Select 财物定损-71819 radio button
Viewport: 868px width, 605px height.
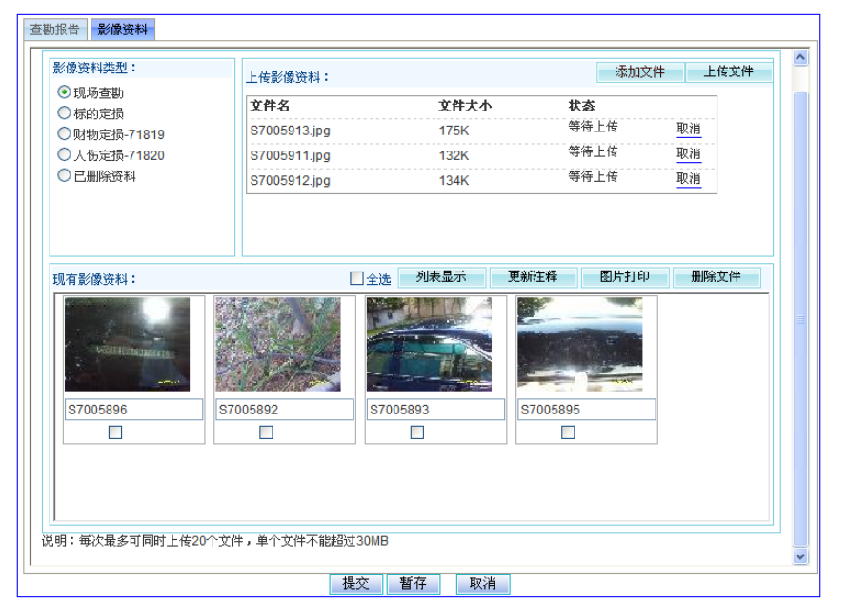coord(64,134)
